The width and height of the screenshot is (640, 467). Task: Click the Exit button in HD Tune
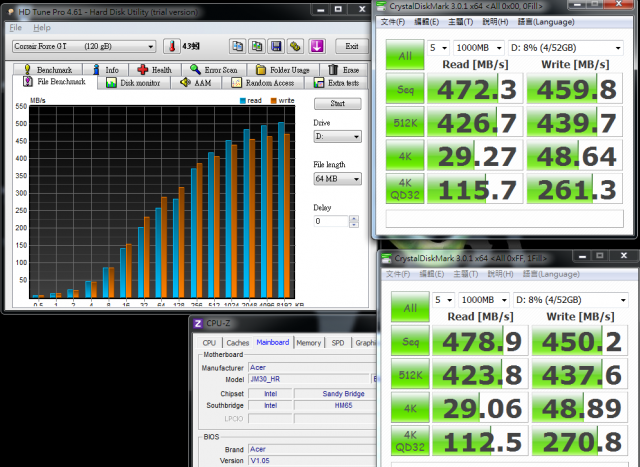coord(352,46)
